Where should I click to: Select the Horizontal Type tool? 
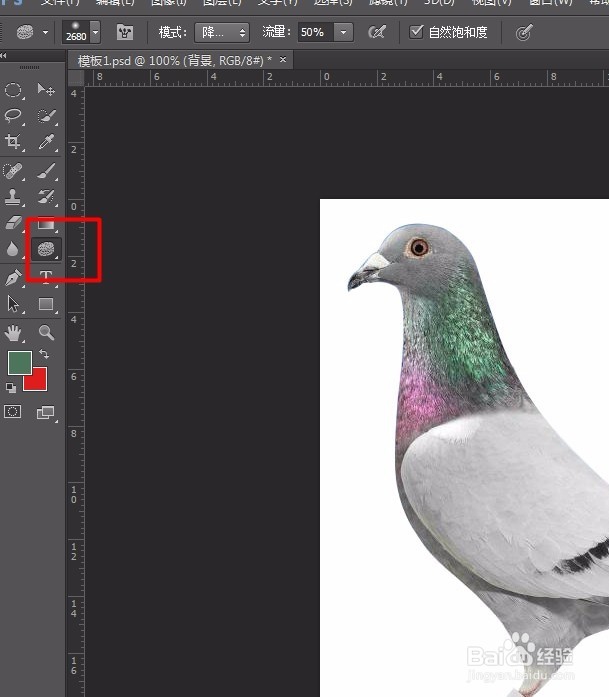tap(46, 277)
